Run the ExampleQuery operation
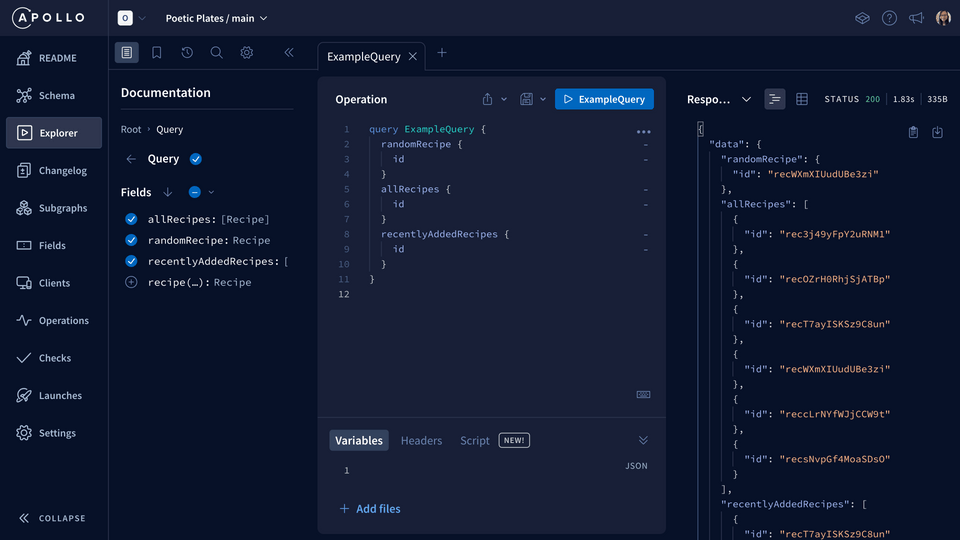Screen dimensions: 960x540 point(604,99)
